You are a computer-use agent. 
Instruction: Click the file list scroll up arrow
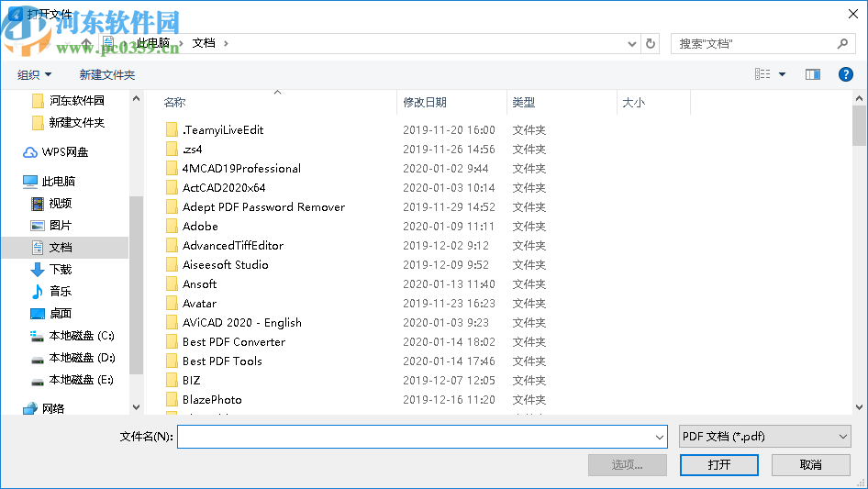click(x=859, y=98)
